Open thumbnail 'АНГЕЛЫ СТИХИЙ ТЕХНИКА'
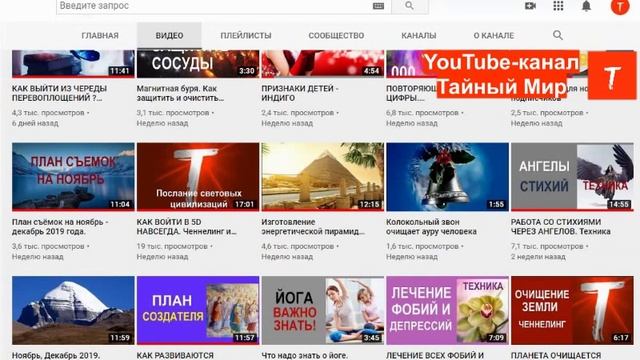The width and height of the screenshot is (640, 360). tap(572, 177)
